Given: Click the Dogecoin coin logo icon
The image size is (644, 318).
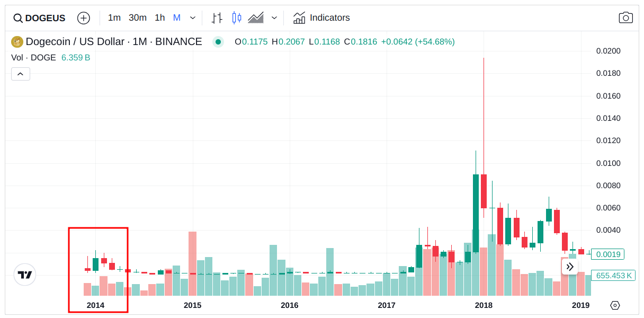Looking at the screenshot, I should (17, 42).
